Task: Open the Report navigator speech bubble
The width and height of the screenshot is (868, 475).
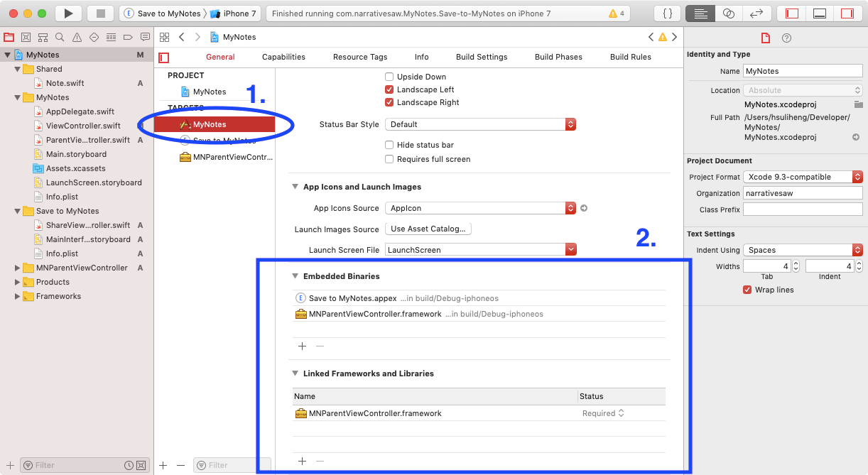Action: tap(146, 37)
